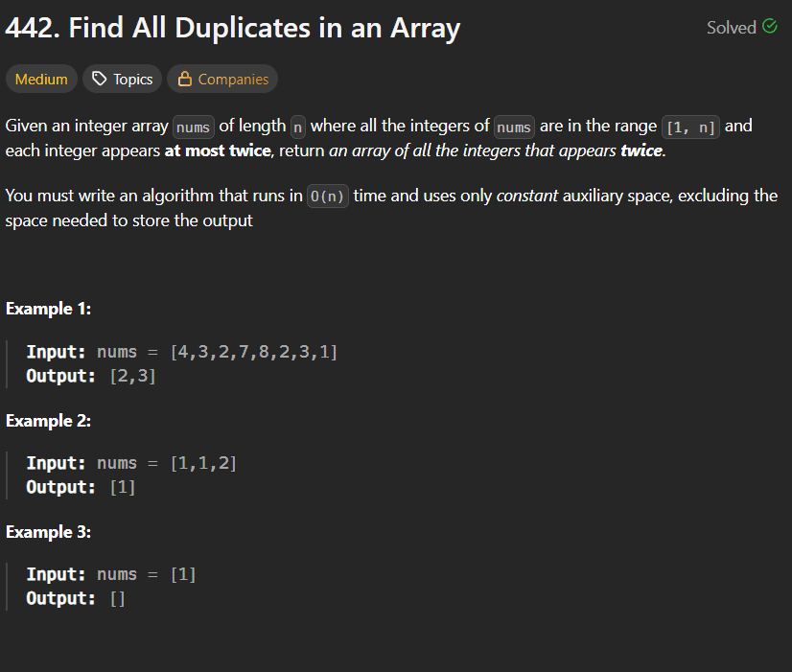Open the Companies panel

(x=222, y=79)
